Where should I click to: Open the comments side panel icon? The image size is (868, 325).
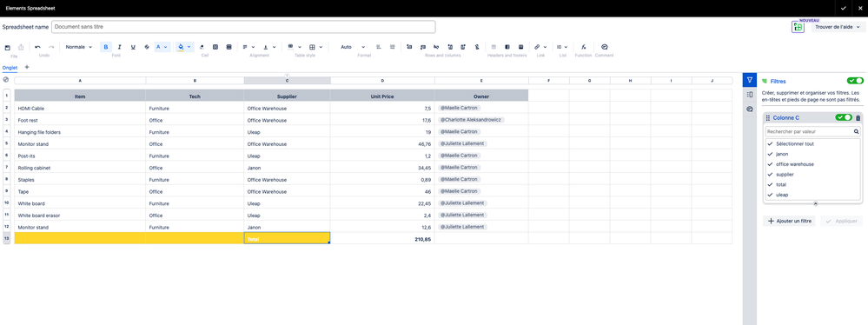pyautogui.click(x=750, y=109)
